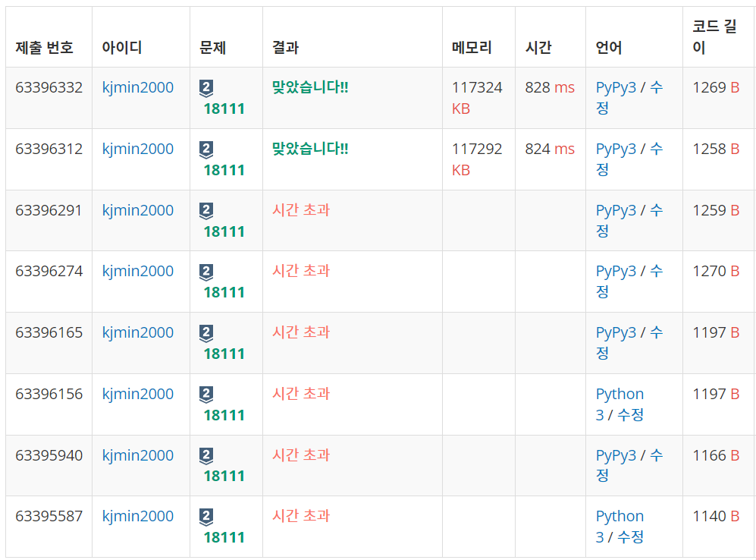
Task: Click 시간 초과 result of submission 63396274
Action: coord(301,271)
